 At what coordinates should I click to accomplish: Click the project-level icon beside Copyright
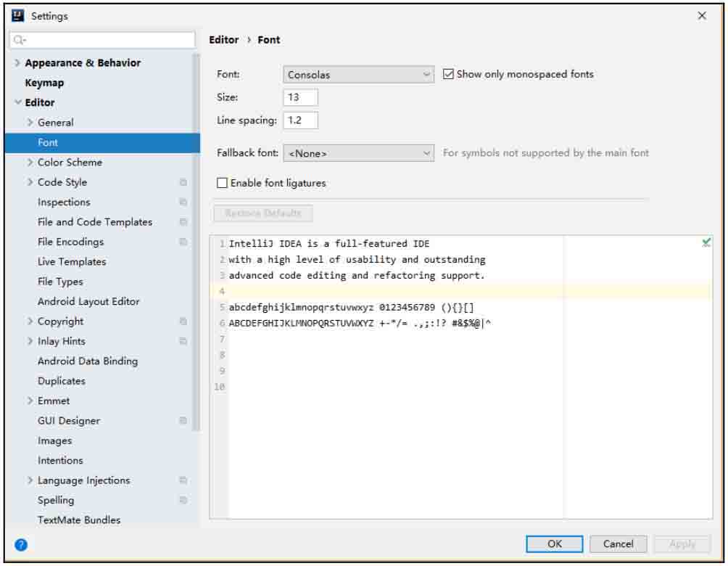(x=183, y=321)
